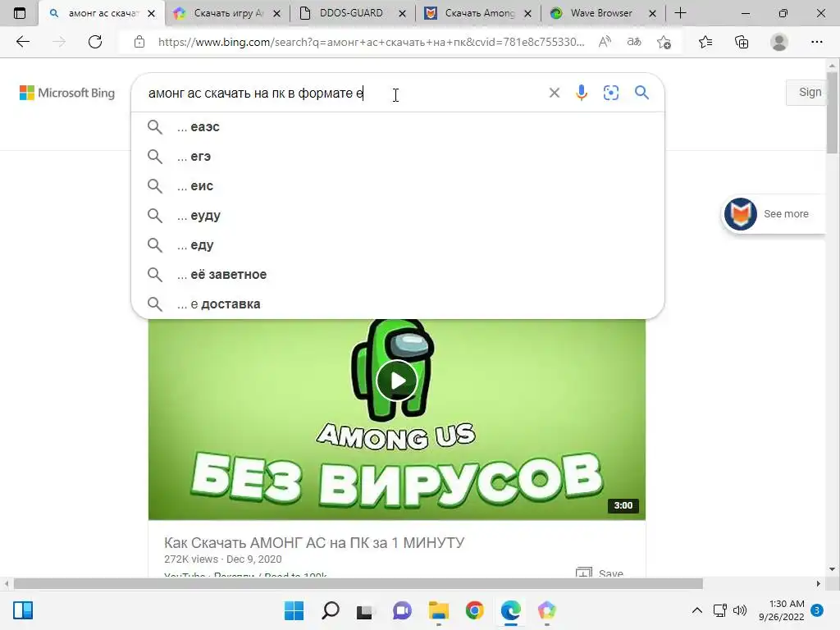840x630 pixels.
Task: Open the volume speaker tray icon
Action: click(740, 610)
